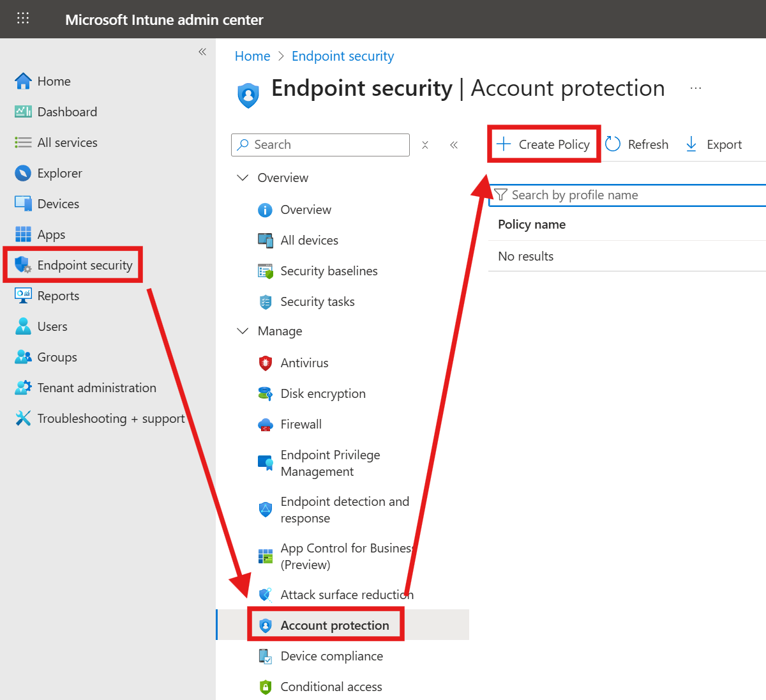Click the Export button
Viewport: 766px width, 700px height.
click(x=714, y=144)
